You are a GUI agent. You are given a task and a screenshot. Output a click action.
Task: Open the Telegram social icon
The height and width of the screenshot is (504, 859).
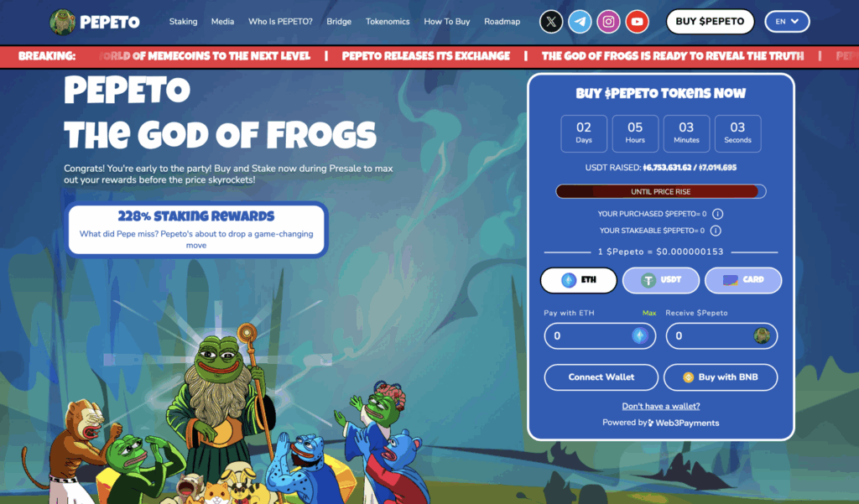pos(580,22)
